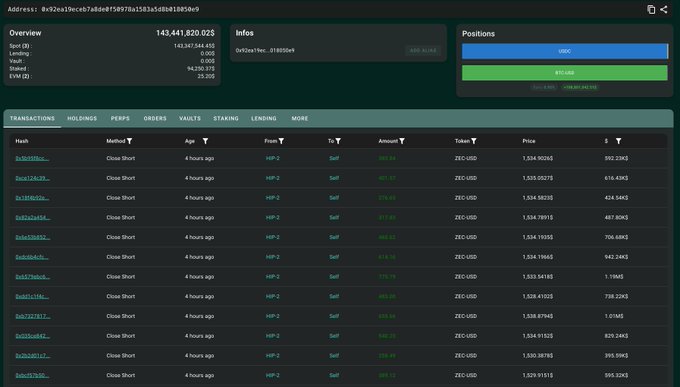Image resolution: width=680 pixels, height=387 pixels.
Task: Open the From column filter
Action: [x=281, y=141]
